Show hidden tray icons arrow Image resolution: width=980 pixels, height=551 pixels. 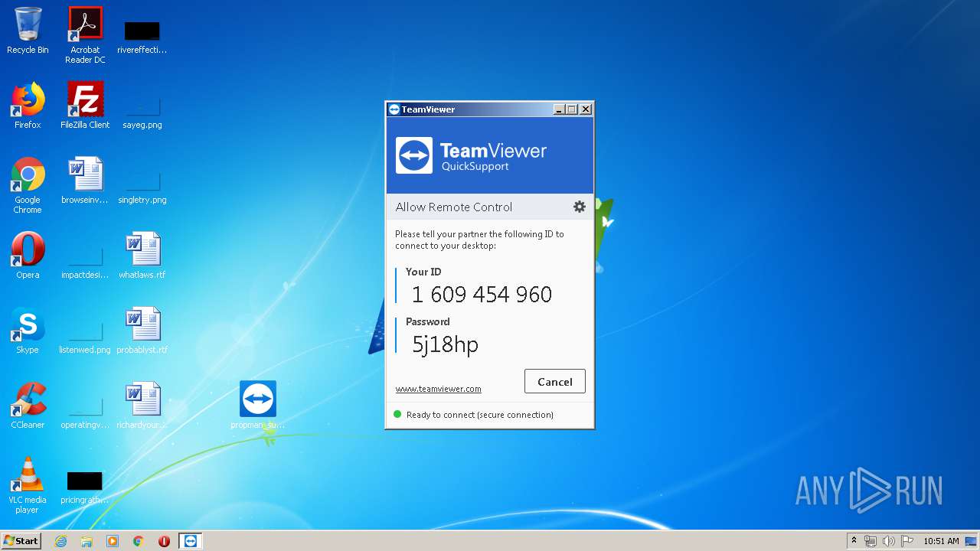(x=854, y=541)
